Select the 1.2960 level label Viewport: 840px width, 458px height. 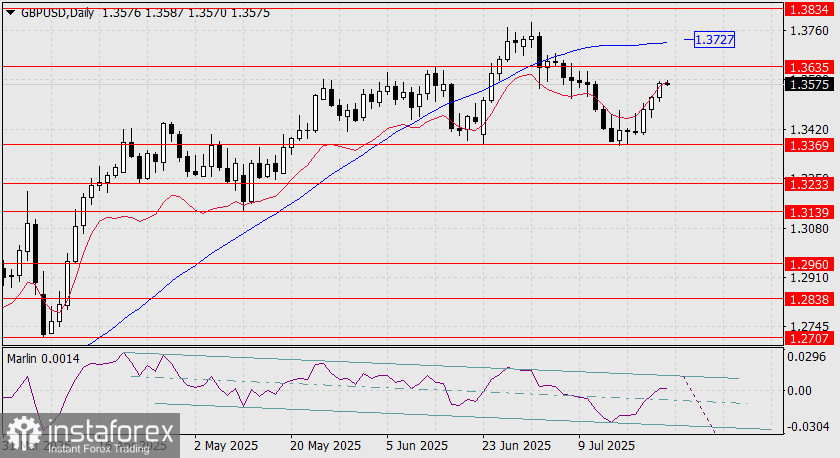coord(809,264)
